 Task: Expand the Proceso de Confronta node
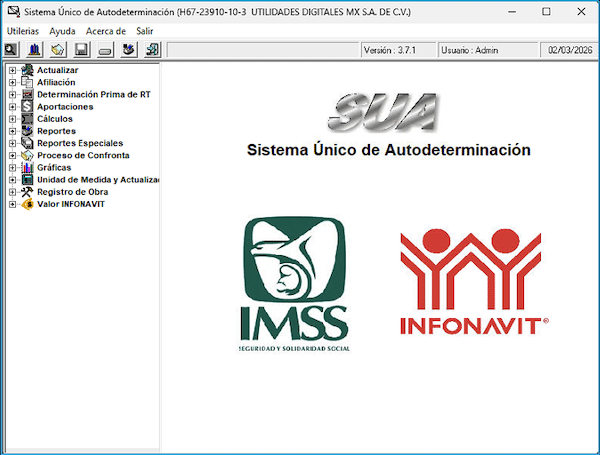point(12,155)
